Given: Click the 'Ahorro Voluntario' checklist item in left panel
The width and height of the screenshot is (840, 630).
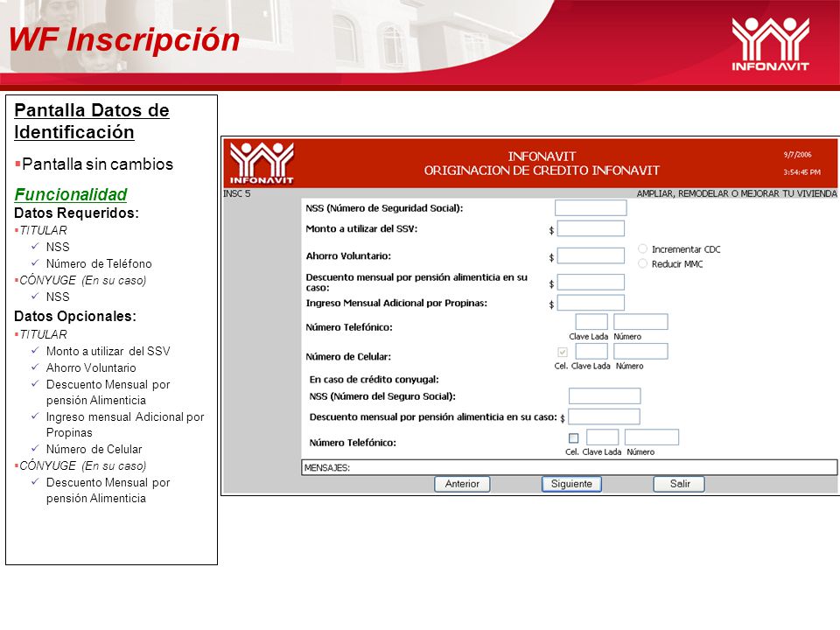Looking at the screenshot, I should tap(91, 368).
